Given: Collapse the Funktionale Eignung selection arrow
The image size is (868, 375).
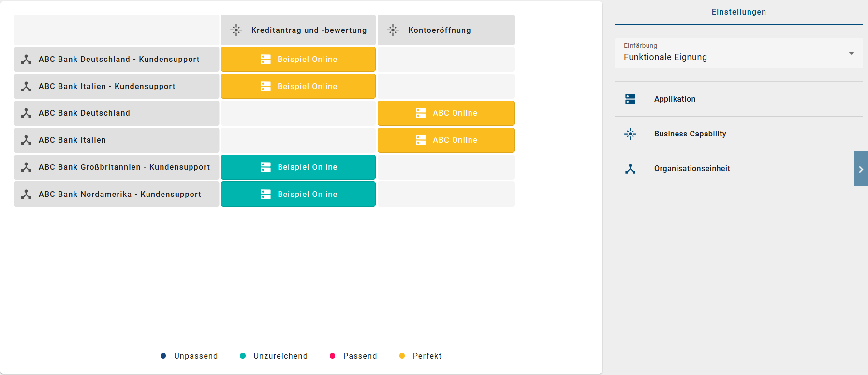Looking at the screenshot, I should [x=852, y=53].
